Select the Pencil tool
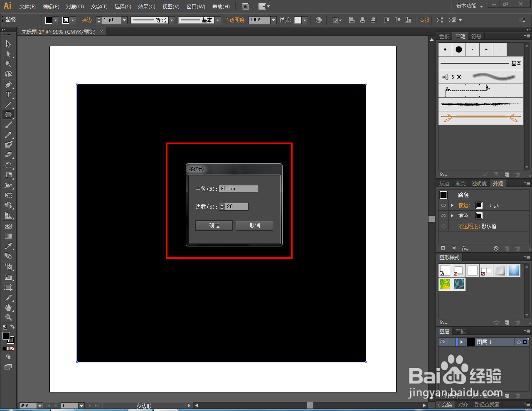The width and height of the screenshot is (532, 411). pos(8,135)
